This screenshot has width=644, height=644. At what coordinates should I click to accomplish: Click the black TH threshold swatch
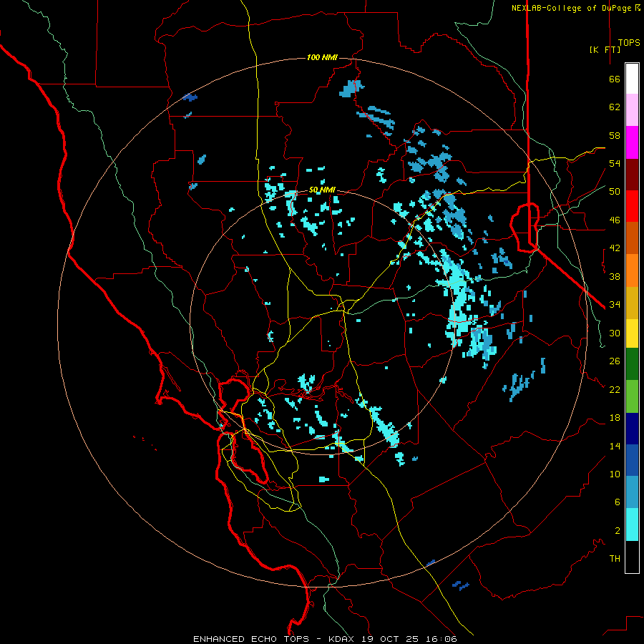pos(632,557)
